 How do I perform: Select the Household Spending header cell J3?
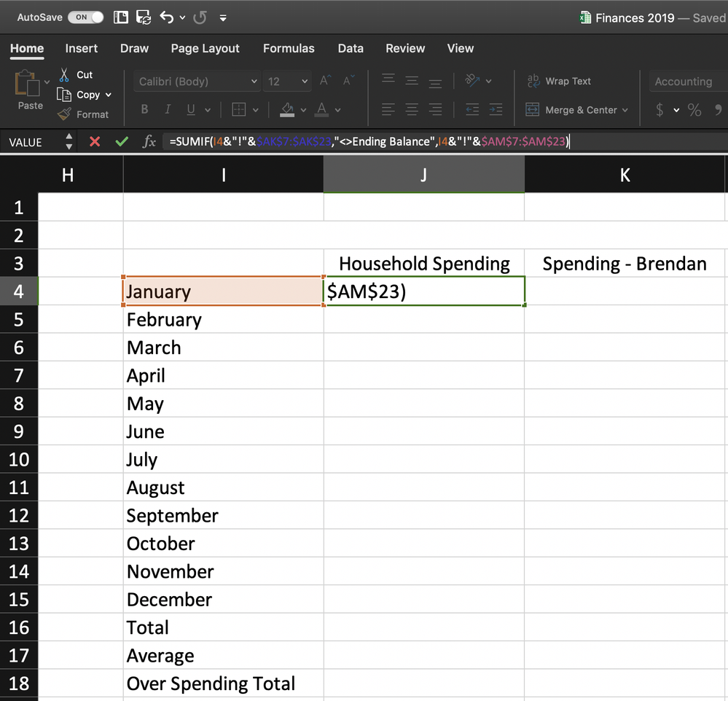pyautogui.click(x=423, y=263)
